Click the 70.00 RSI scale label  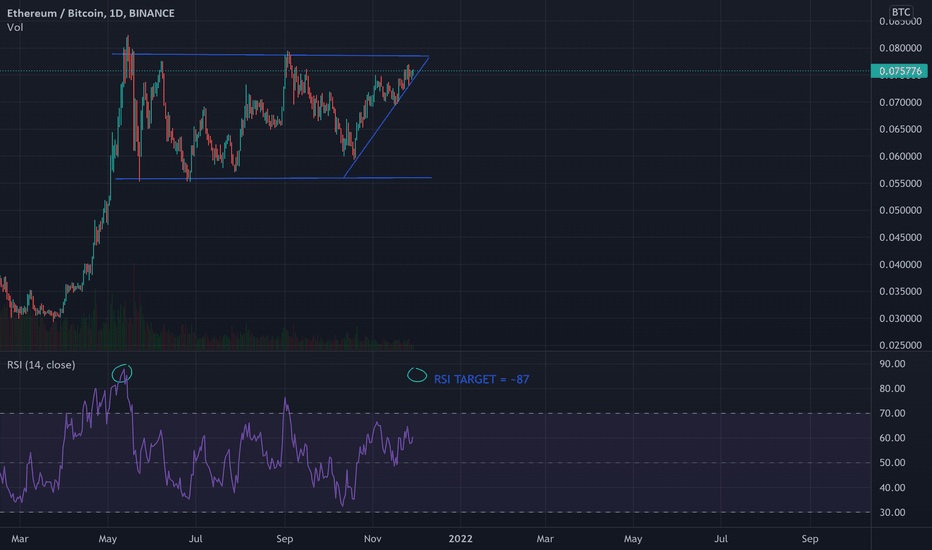click(892, 413)
